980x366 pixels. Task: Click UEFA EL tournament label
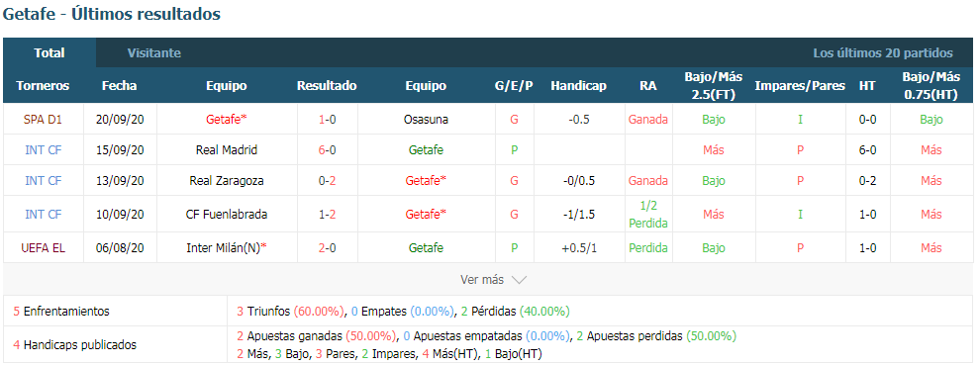point(44,248)
